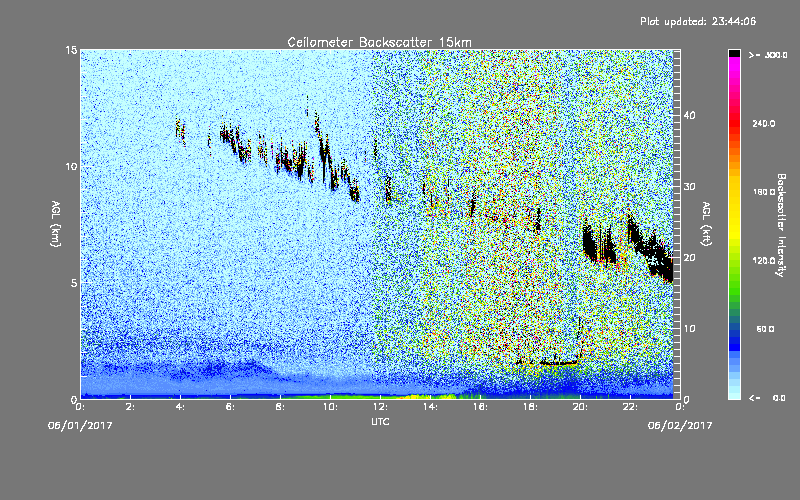Click the '8:' hour tick label
The width and height of the screenshot is (800, 500).
click(x=280, y=407)
